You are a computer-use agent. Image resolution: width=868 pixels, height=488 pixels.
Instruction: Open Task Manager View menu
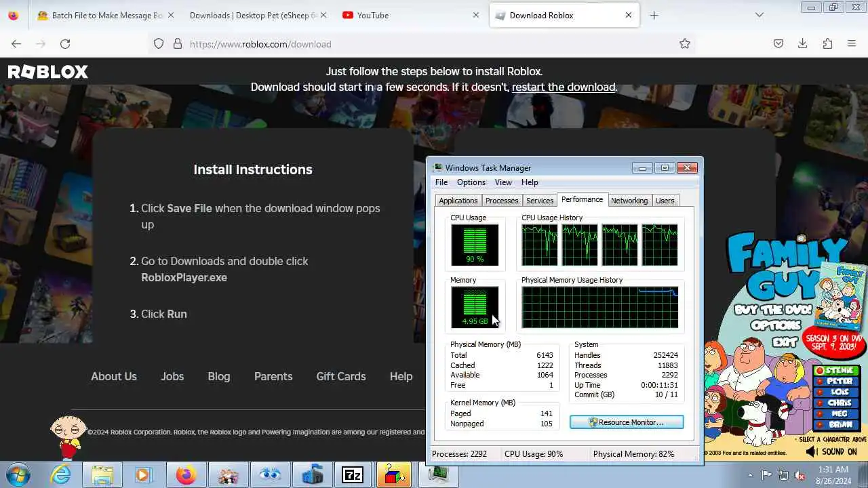click(503, 182)
